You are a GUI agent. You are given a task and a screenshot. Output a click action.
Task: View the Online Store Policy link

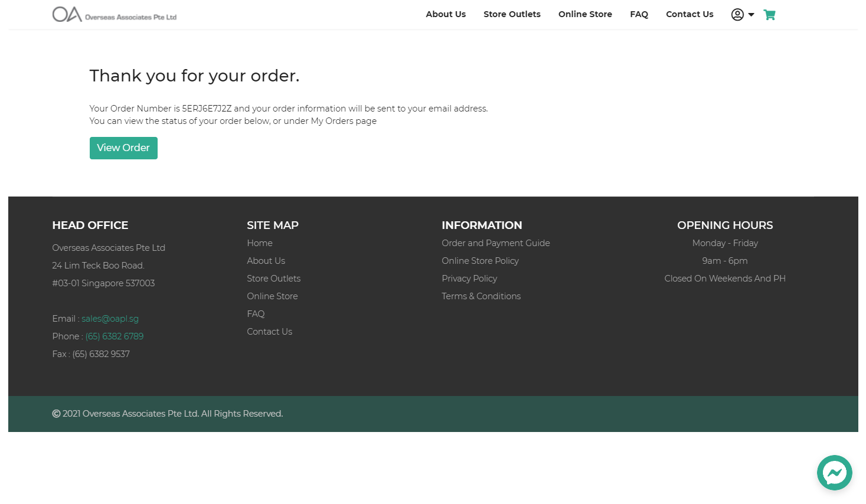coord(480,261)
